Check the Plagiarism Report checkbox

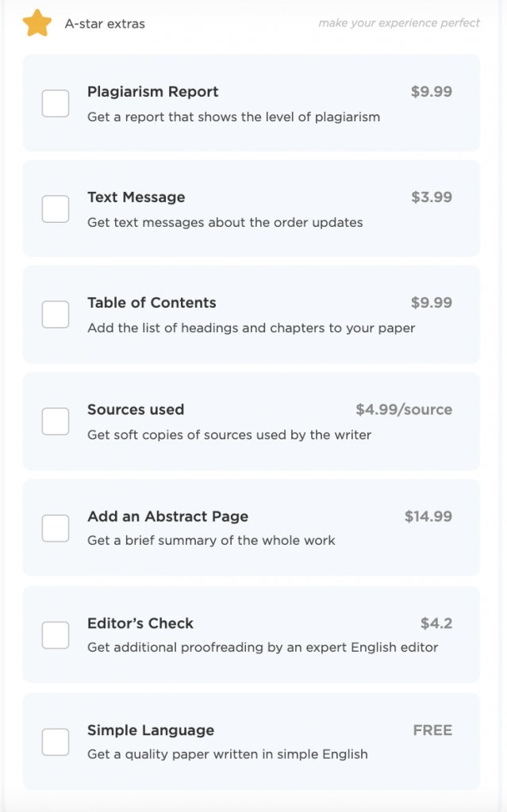(x=56, y=104)
